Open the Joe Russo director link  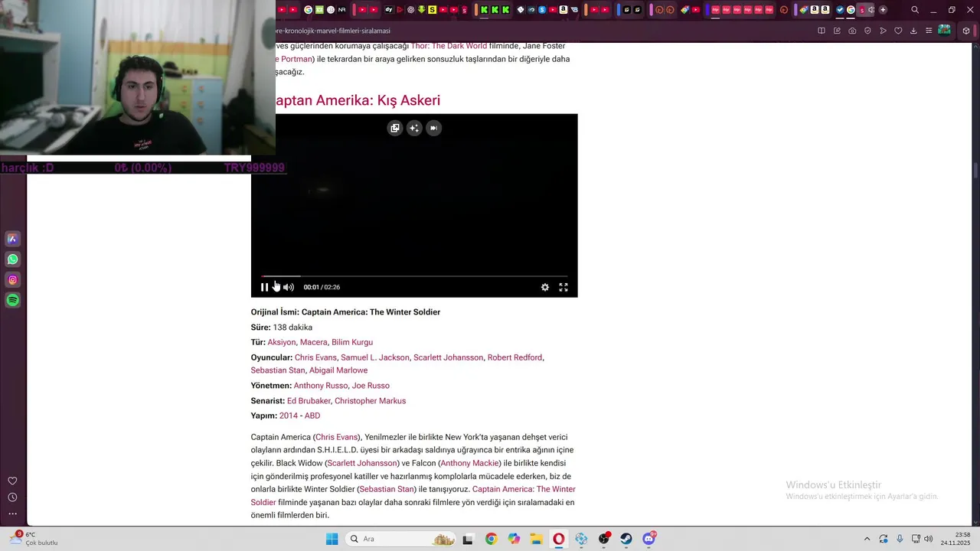tap(371, 386)
